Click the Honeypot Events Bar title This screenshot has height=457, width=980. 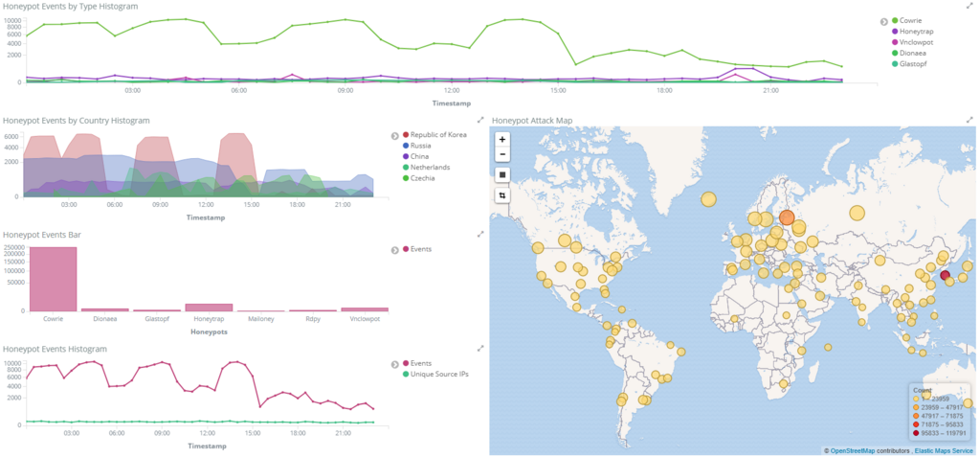[x=42, y=235]
